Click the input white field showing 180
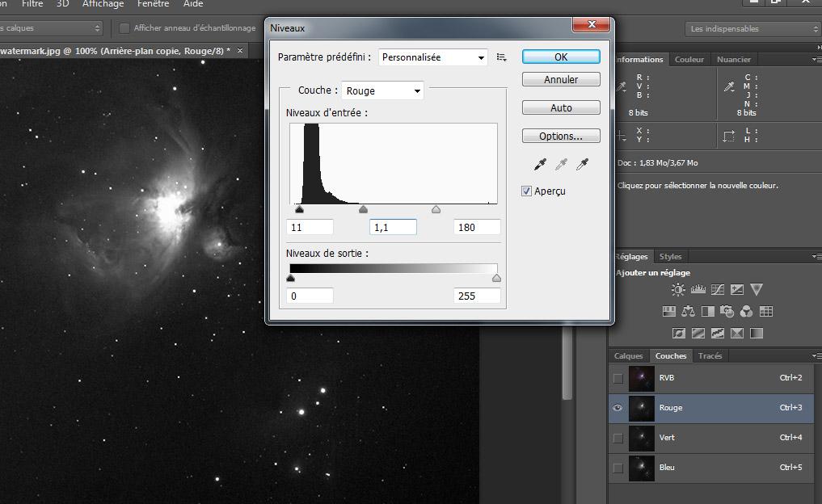This screenshot has width=822, height=504. click(477, 228)
